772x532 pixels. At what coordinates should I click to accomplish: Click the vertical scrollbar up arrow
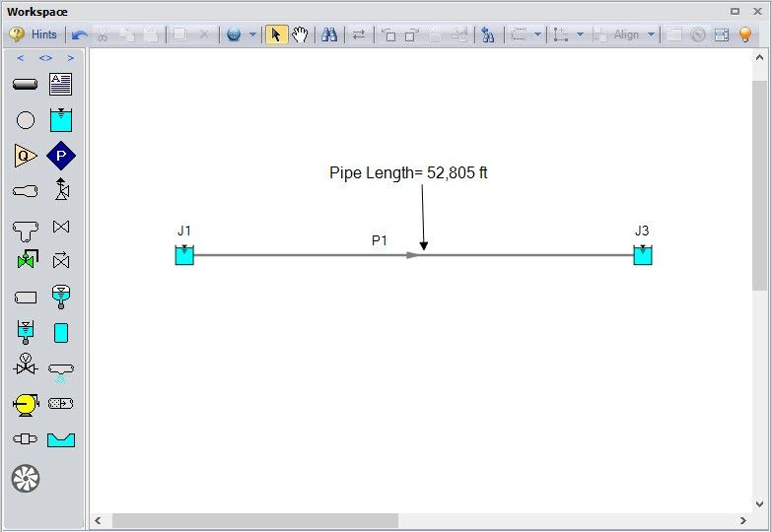coord(760,57)
